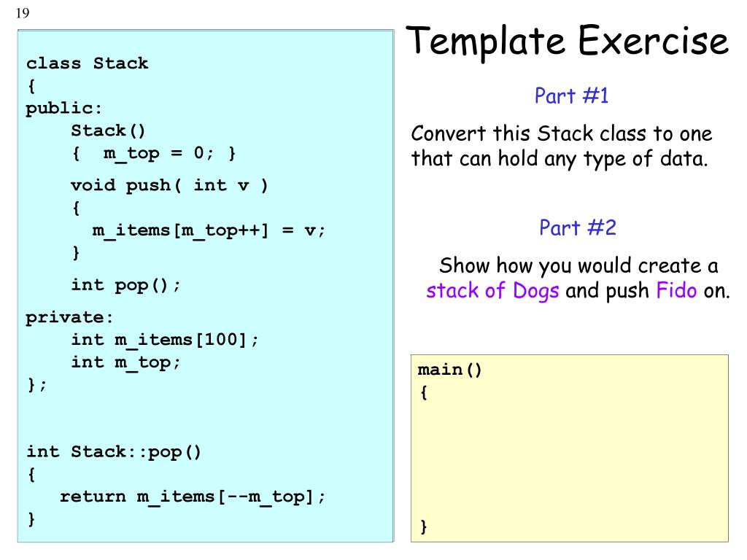Click the text "that can hold any type of data."

pyautogui.click(x=560, y=159)
